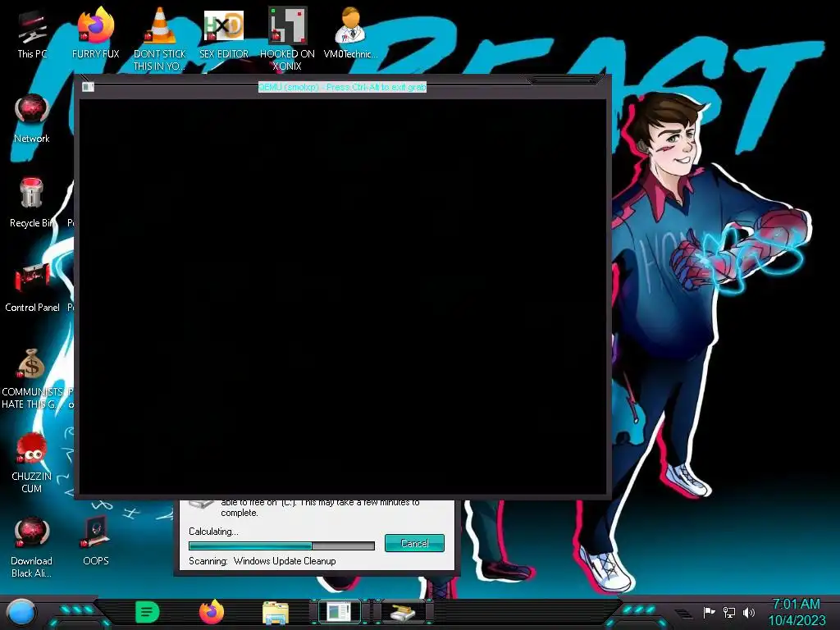
Task: Launch CHUZZIN CUM red fuzzy shortcut
Action: [32, 463]
